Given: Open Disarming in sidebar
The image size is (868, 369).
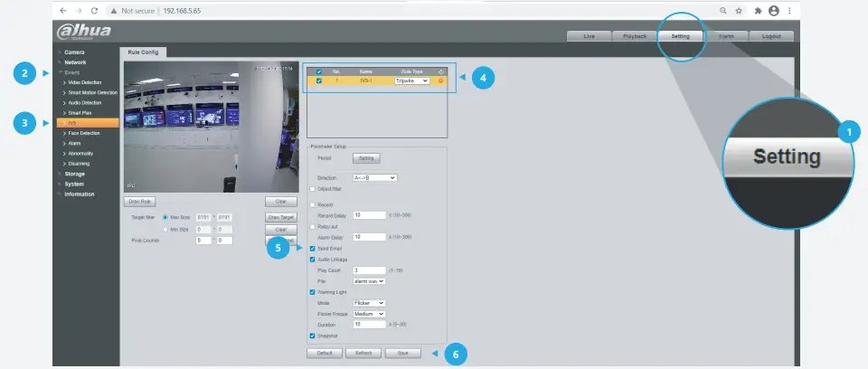Looking at the screenshot, I should coord(79,164).
